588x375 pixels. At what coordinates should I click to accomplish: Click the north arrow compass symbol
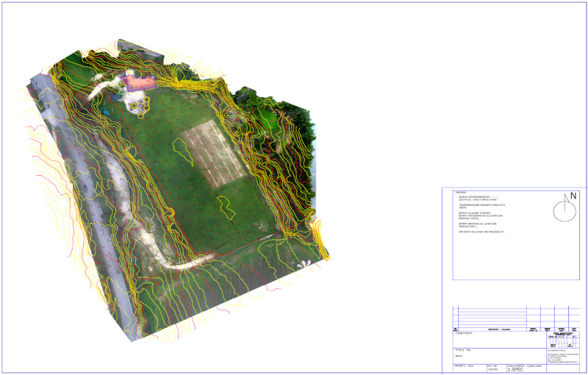(x=564, y=209)
